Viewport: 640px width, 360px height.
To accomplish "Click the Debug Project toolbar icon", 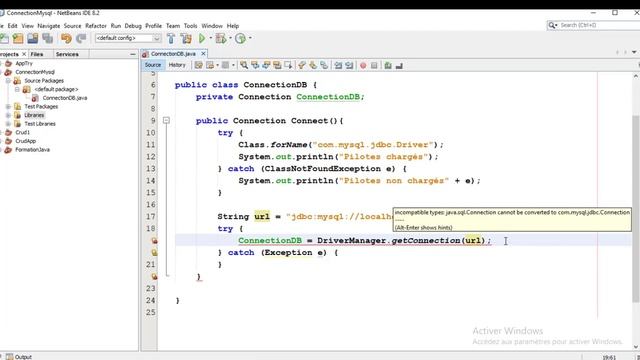I will pos(221,38).
